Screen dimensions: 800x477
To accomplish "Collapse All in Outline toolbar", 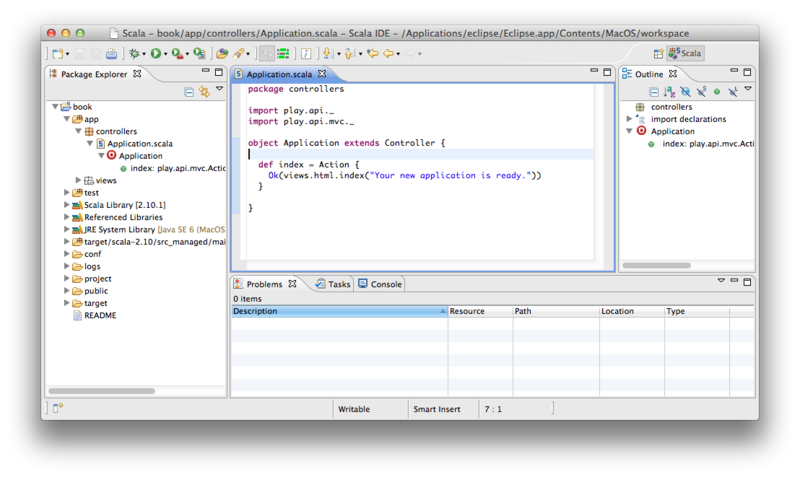I will (x=654, y=92).
